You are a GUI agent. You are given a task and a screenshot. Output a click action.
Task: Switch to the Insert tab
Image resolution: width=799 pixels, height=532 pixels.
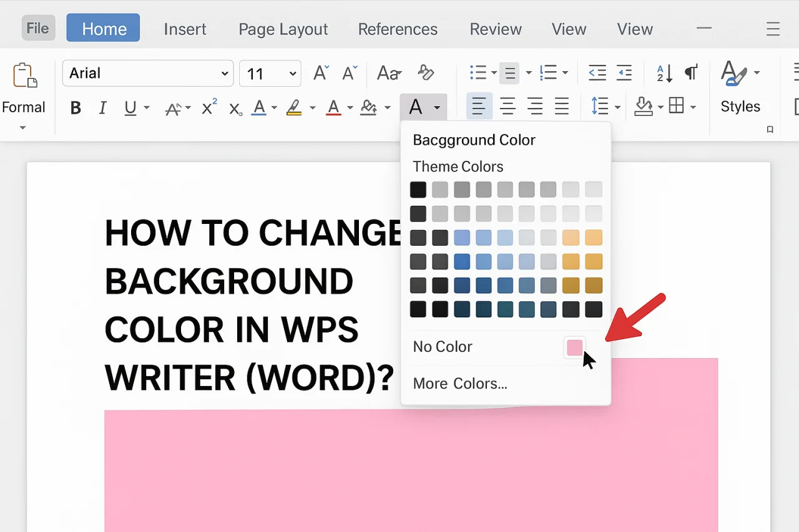pos(185,29)
